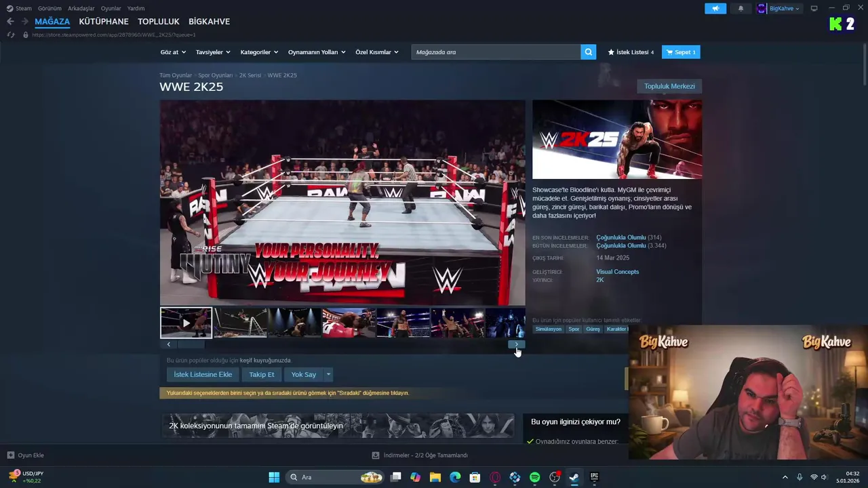This screenshot has width=868, height=488.
Task: Reload the store page
Action: coord(10,35)
